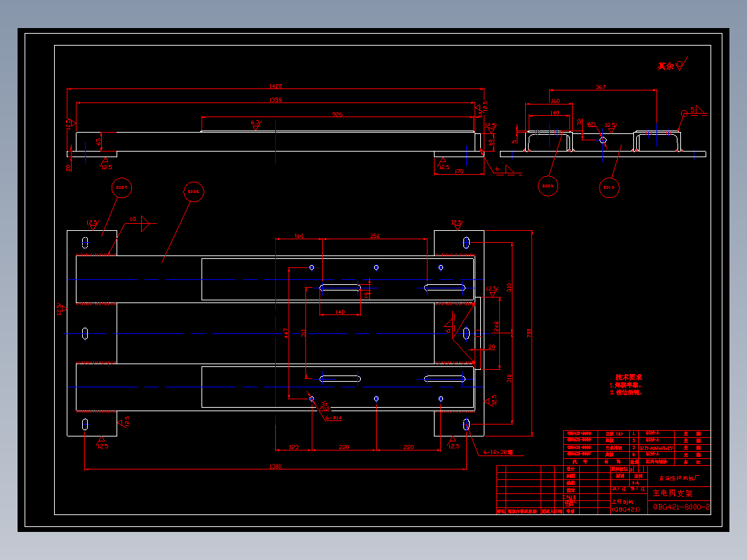This screenshot has width=747, height=560.
Task: Click the 6-18×38 slot callout
Action: tap(498, 452)
